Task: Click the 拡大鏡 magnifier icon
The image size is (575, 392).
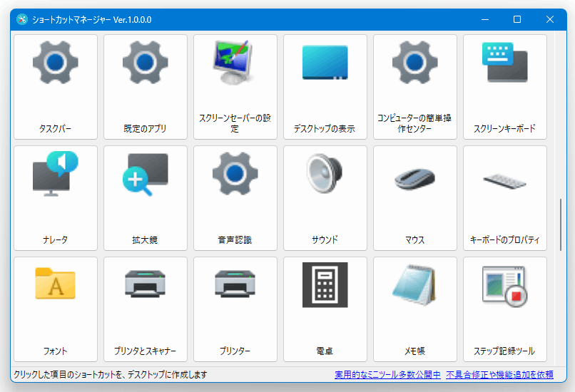Action: tap(146, 174)
